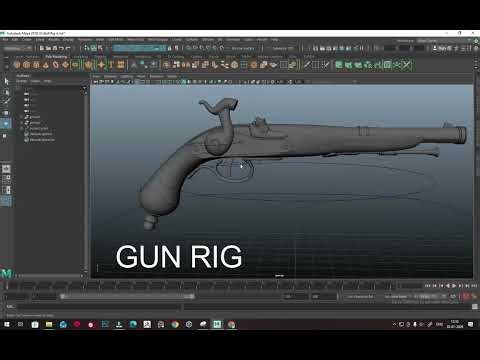Open the viewport Panels menu
480x360 pixels.
pos(172,76)
